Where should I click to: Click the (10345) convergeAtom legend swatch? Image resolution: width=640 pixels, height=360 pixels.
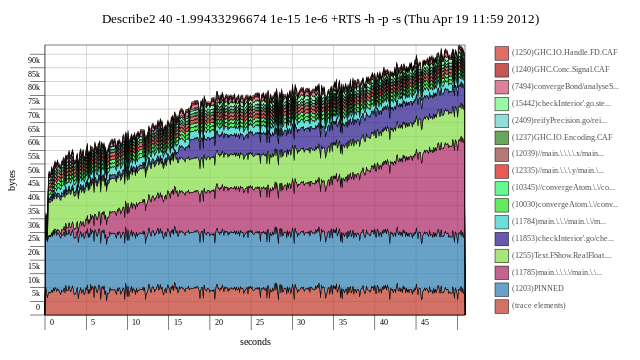502,188
